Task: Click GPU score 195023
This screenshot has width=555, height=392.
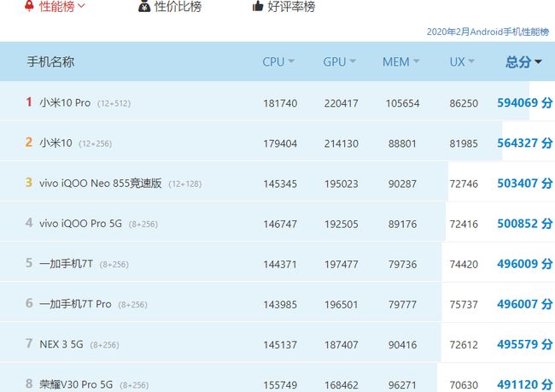Action: (342, 184)
